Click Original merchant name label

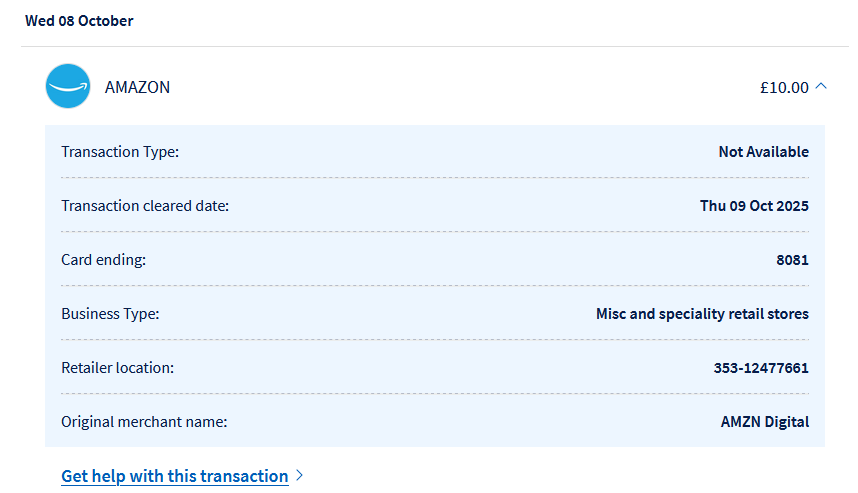point(144,422)
